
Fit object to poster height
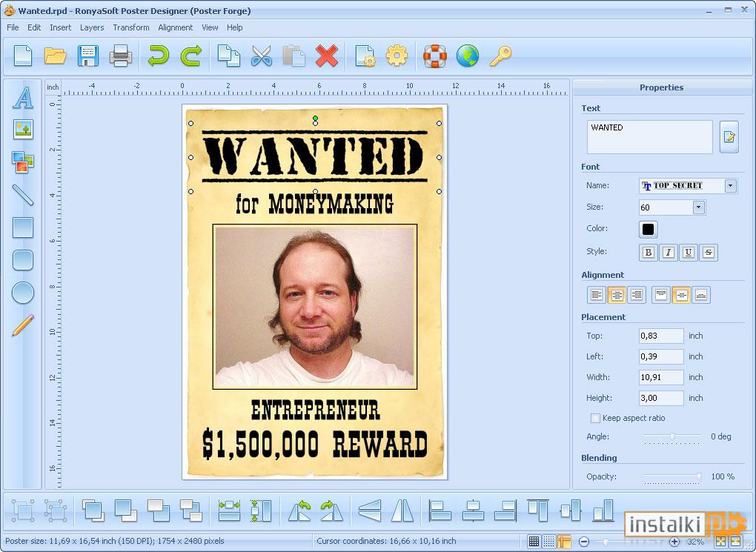click(x=262, y=510)
